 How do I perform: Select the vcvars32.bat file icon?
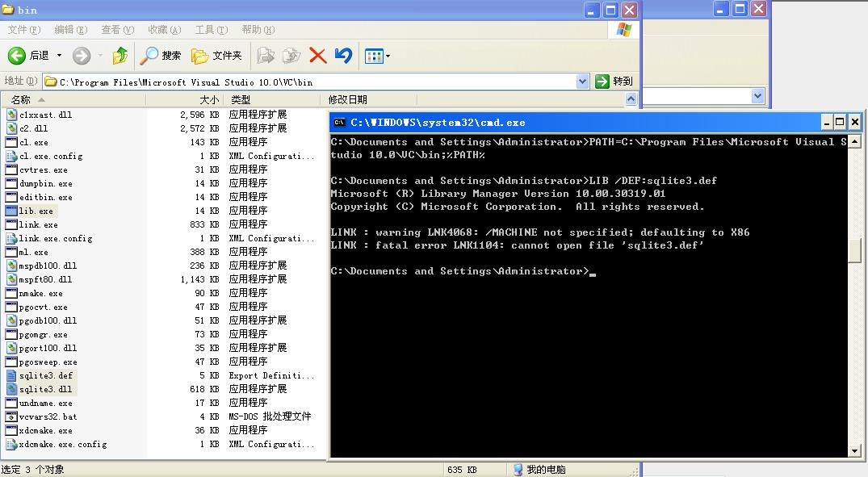[x=11, y=416]
